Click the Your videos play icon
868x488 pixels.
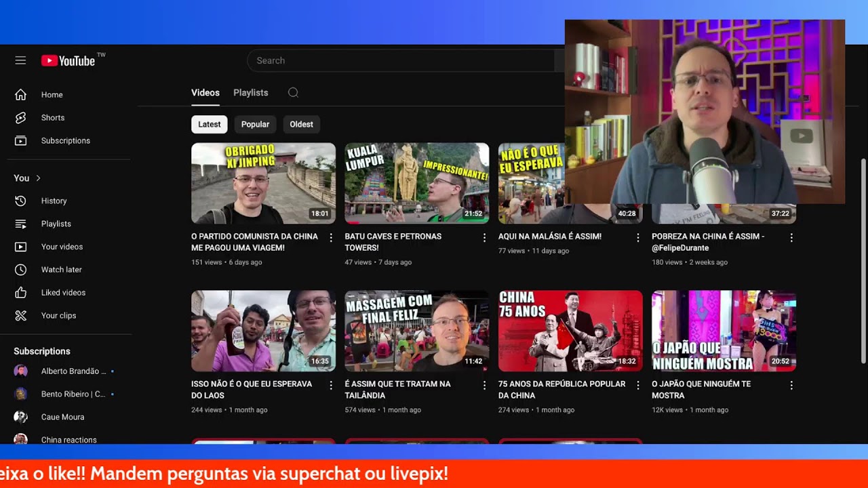point(20,247)
